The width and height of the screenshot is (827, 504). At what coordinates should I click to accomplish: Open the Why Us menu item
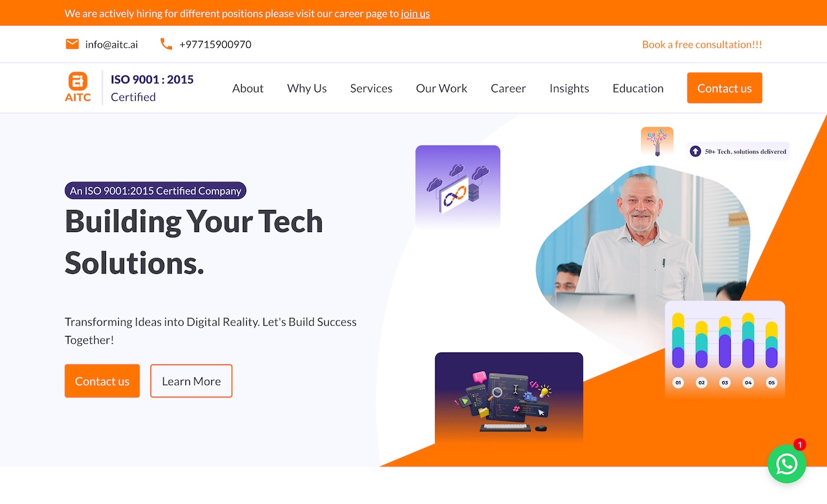tap(307, 88)
